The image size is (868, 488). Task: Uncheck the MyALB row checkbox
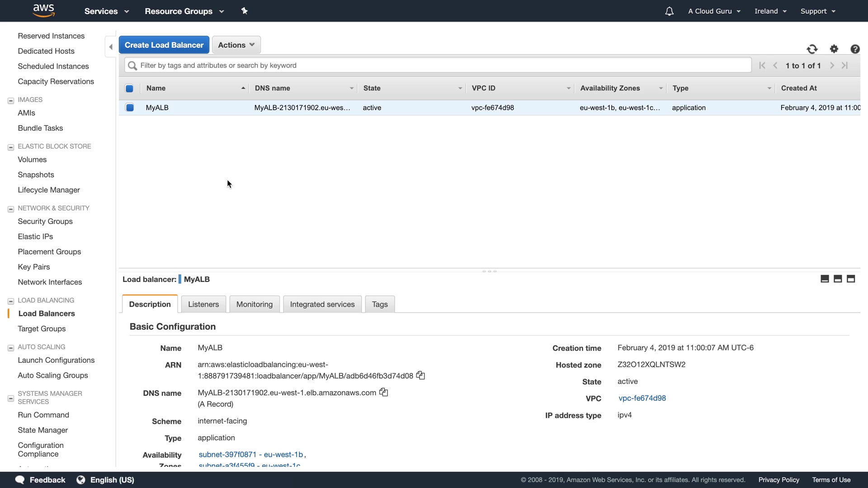click(x=130, y=108)
